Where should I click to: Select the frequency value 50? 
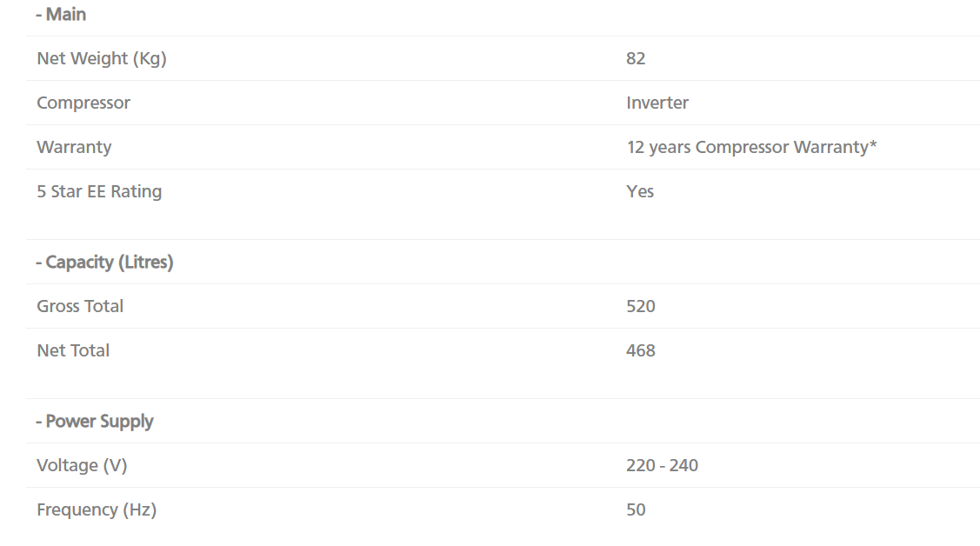[636, 509]
